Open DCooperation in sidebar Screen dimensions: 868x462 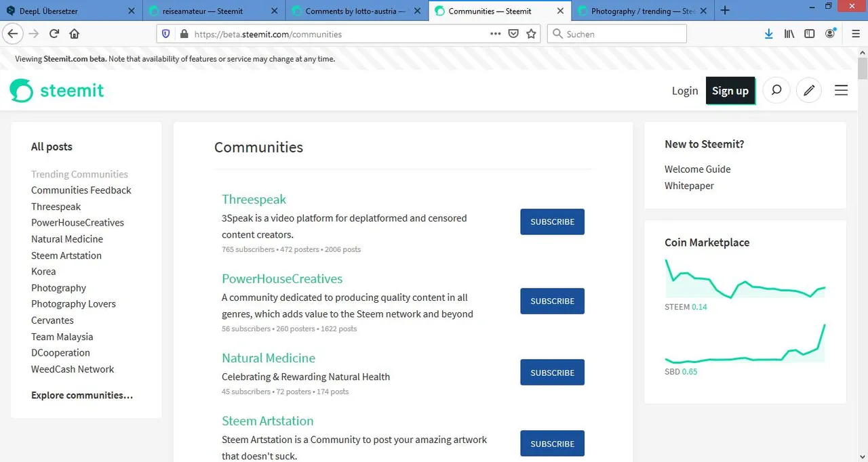point(60,353)
